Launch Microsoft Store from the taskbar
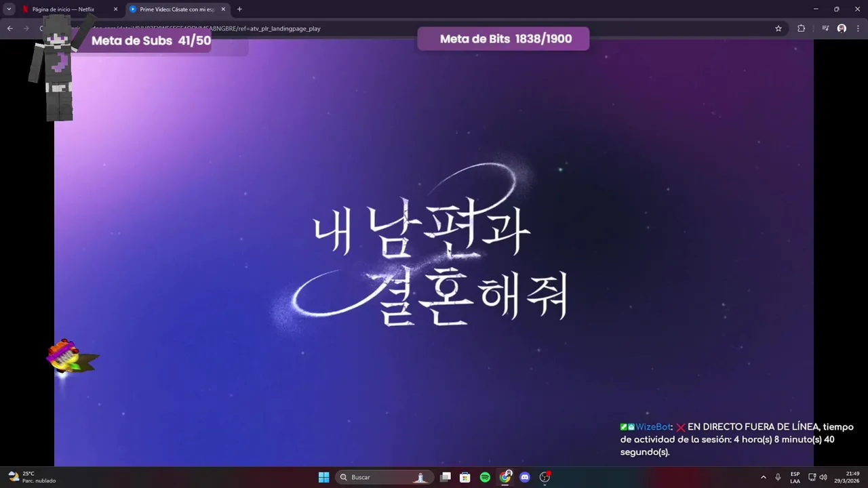The height and width of the screenshot is (488, 868). click(x=465, y=477)
